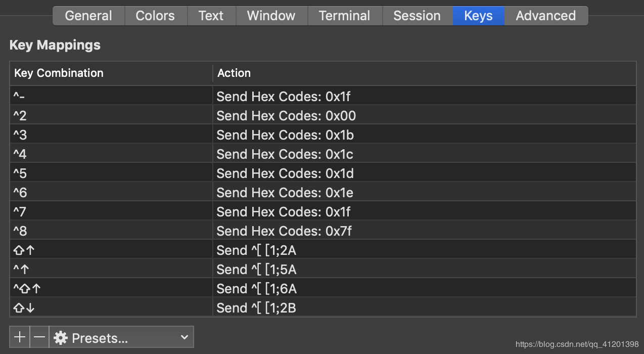Open the Presets dropdown menu

pyautogui.click(x=121, y=337)
